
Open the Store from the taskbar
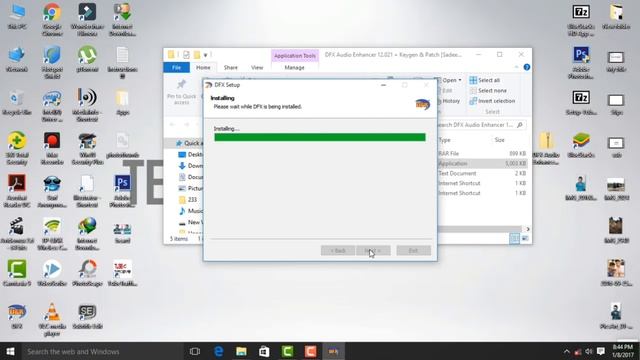pyautogui.click(x=264, y=351)
